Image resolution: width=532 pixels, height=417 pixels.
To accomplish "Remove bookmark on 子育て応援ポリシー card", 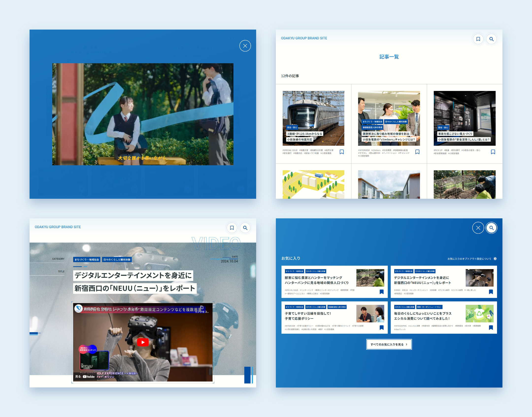I will coord(382,328).
